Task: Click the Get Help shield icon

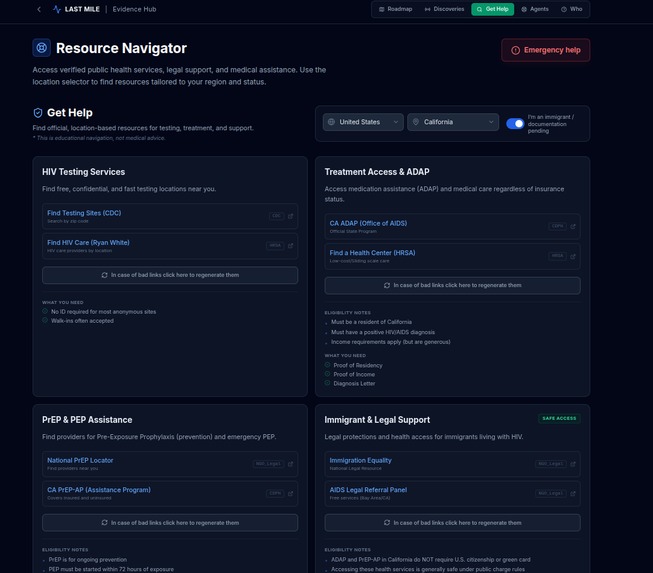Action: coord(38,113)
